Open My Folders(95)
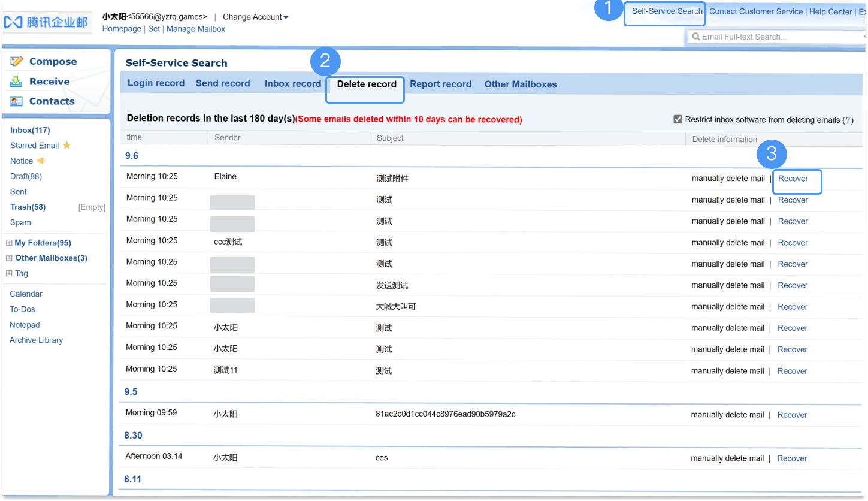Viewport: 868px width, 501px height. (43, 243)
